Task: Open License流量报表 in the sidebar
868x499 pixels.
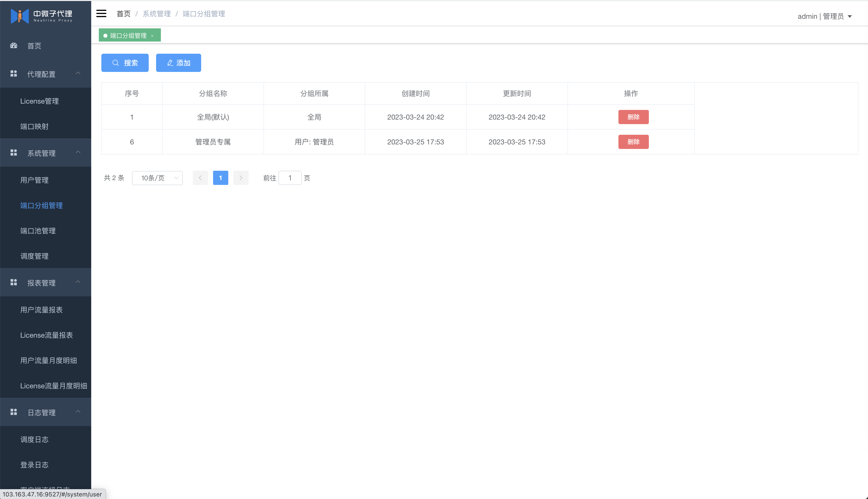Action: coord(46,335)
